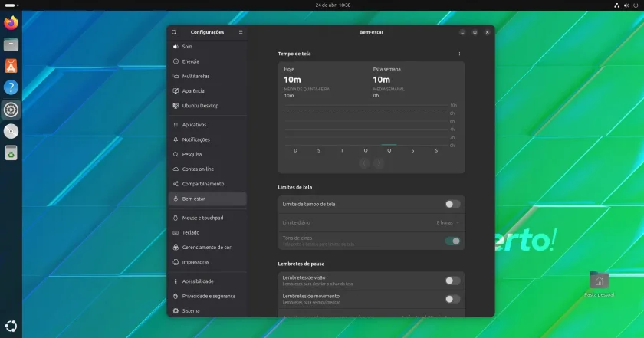Open Help from the dock
This screenshot has width=644, height=338.
click(x=11, y=87)
